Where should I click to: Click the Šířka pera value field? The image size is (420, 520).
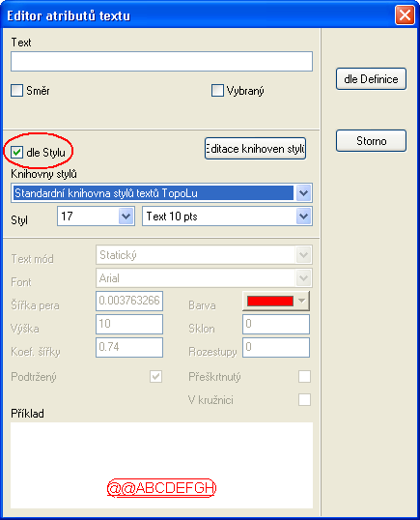(129, 301)
